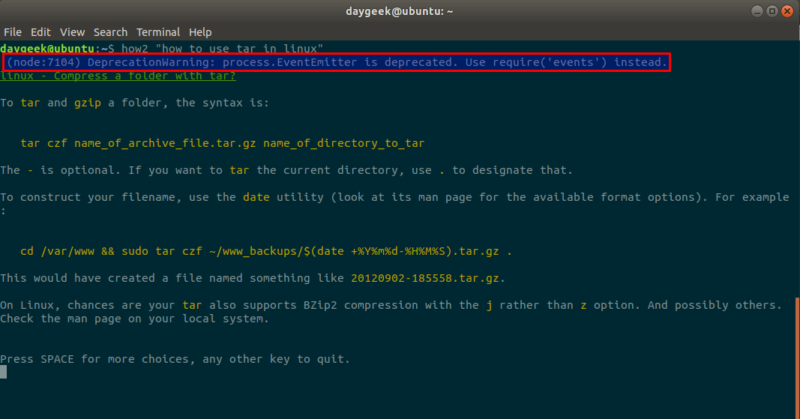The height and width of the screenshot is (419, 800).
Task: Click the highlighted word gzip
Action: (87, 103)
